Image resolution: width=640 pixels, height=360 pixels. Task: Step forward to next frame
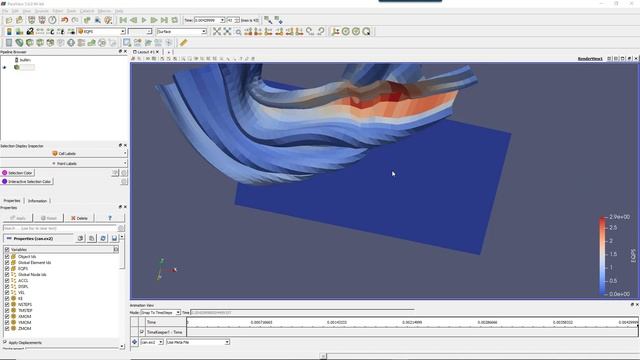[x=154, y=20]
